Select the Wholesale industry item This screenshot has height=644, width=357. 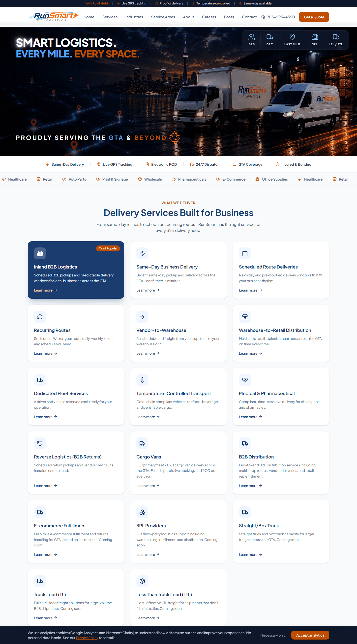tap(150, 179)
